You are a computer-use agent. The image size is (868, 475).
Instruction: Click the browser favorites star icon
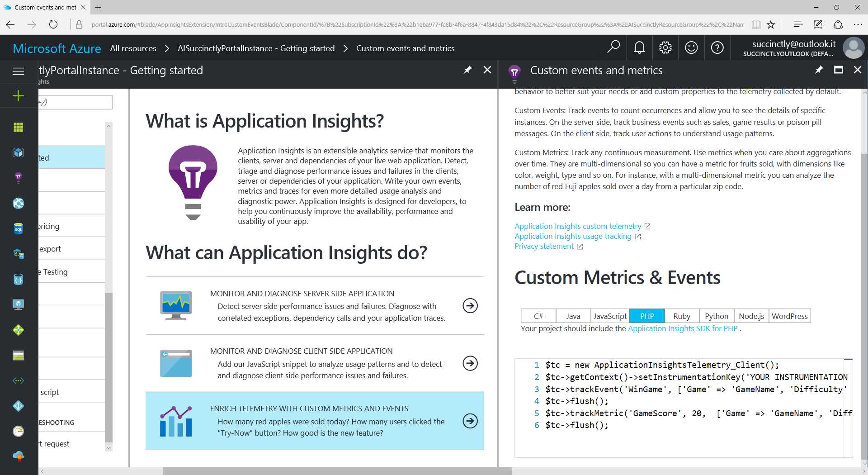pyautogui.click(x=771, y=24)
